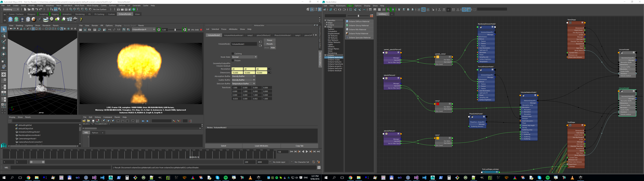Expand the Favorites tree in Node Editor
Screen dimensions: 644x181
pos(325,20)
